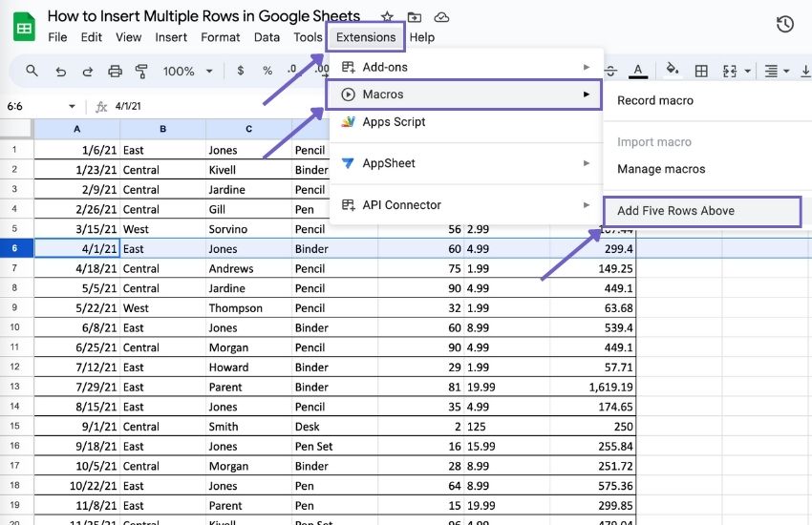
Task: Select column A header
Action: [77, 129]
